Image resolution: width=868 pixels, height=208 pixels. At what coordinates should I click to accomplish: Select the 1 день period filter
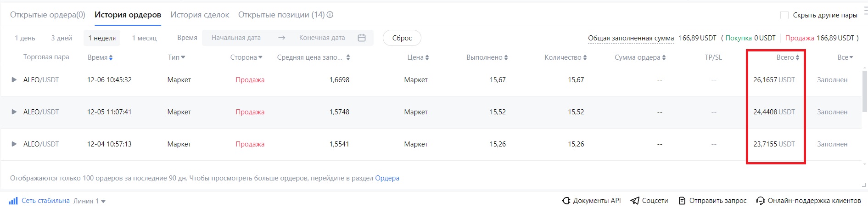(x=25, y=38)
